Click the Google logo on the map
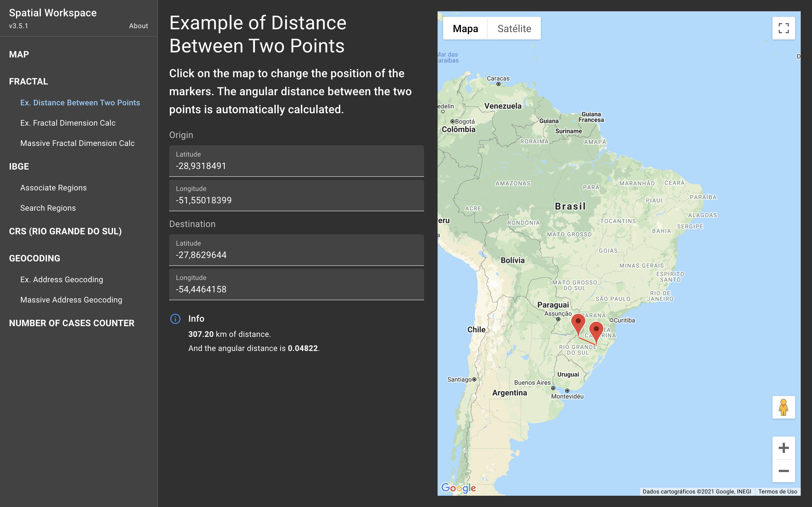The width and height of the screenshot is (812, 507). click(458, 488)
